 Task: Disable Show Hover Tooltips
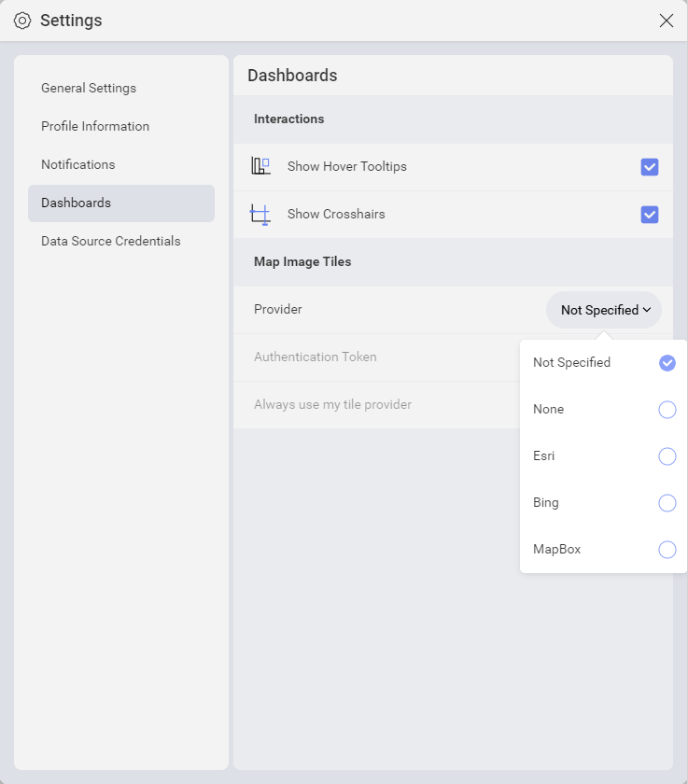point(650,166)
